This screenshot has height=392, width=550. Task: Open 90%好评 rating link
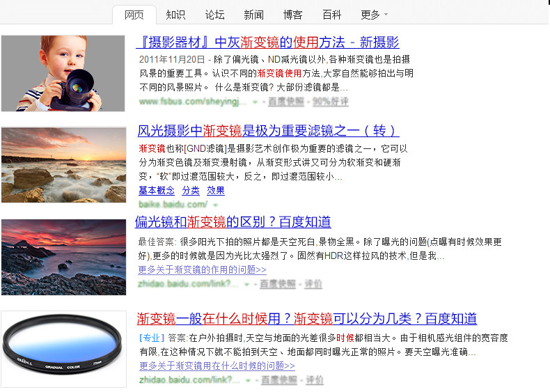click(x=331, y=102)
